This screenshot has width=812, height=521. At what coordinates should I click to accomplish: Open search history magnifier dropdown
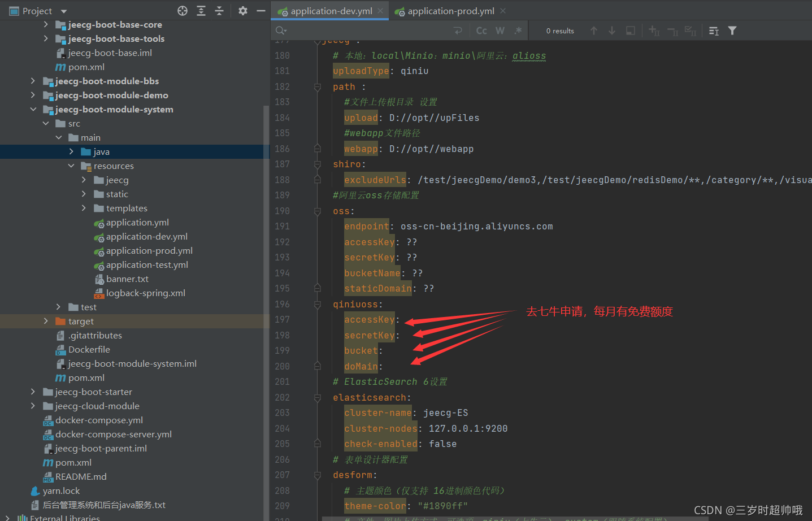[281, 31]
